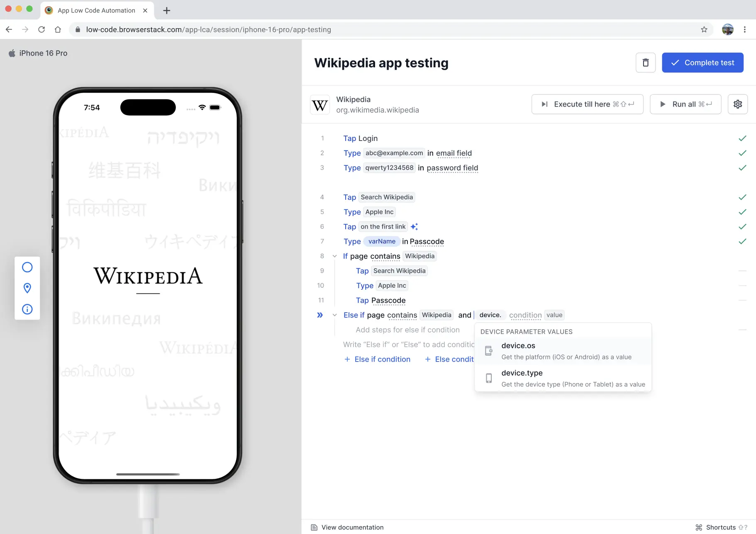The height and width of the screenshot is (534, 756).
Task: Open test settings gear icon
Action: click(x=737, y=104)
